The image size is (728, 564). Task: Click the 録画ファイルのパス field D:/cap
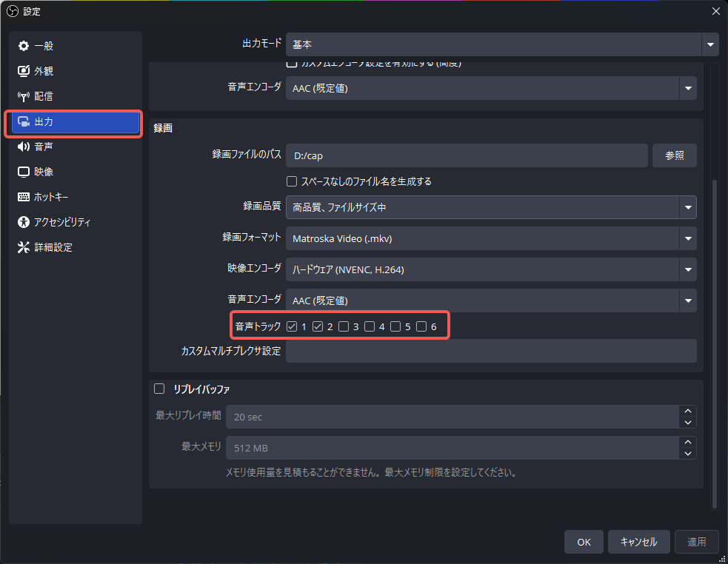click(467, 155)
